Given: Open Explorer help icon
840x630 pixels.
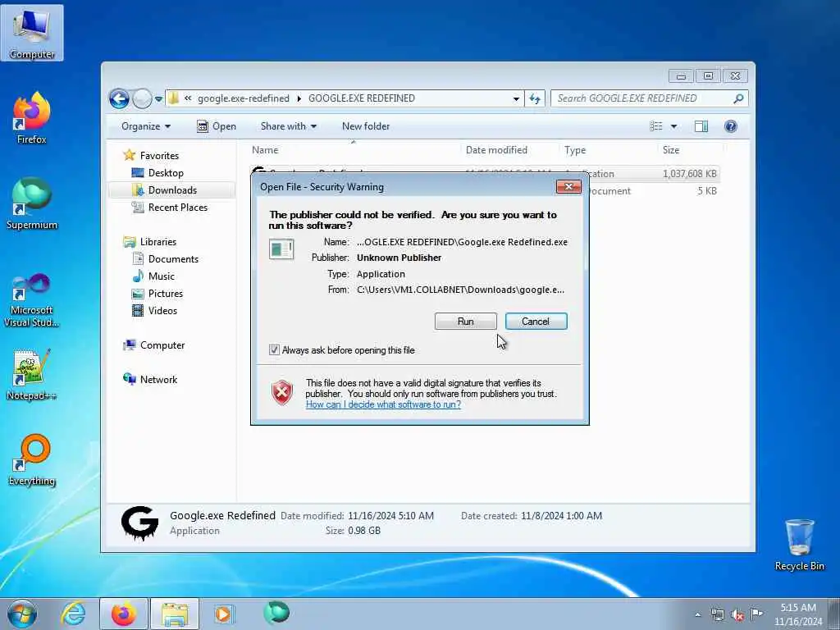Looking at the screenshot, I should [731, 126].
